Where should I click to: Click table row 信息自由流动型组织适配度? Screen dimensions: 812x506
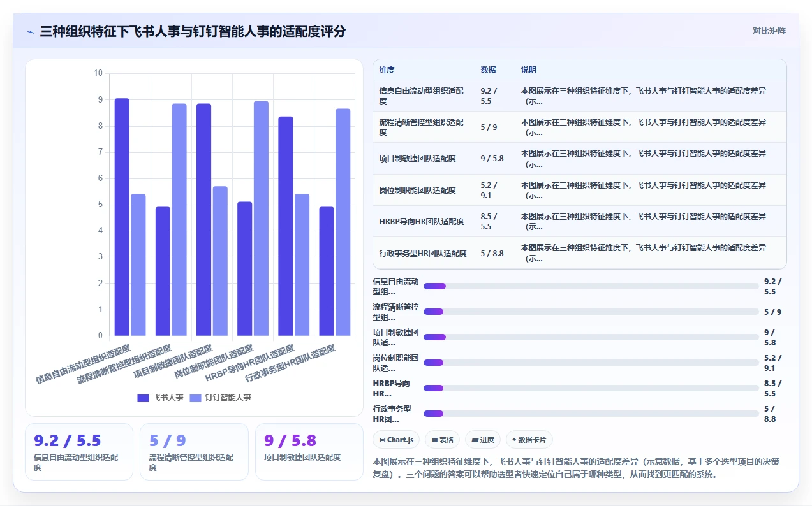point(580,96)
